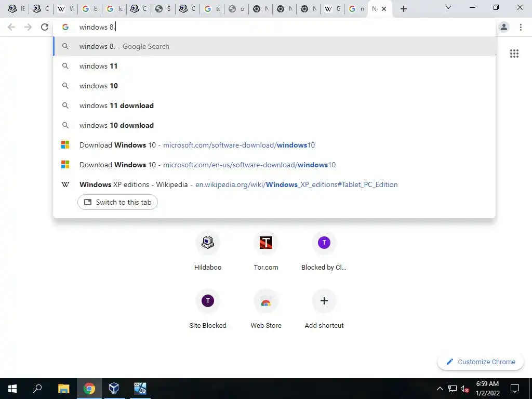Click the Customize Chrome button

481,362
